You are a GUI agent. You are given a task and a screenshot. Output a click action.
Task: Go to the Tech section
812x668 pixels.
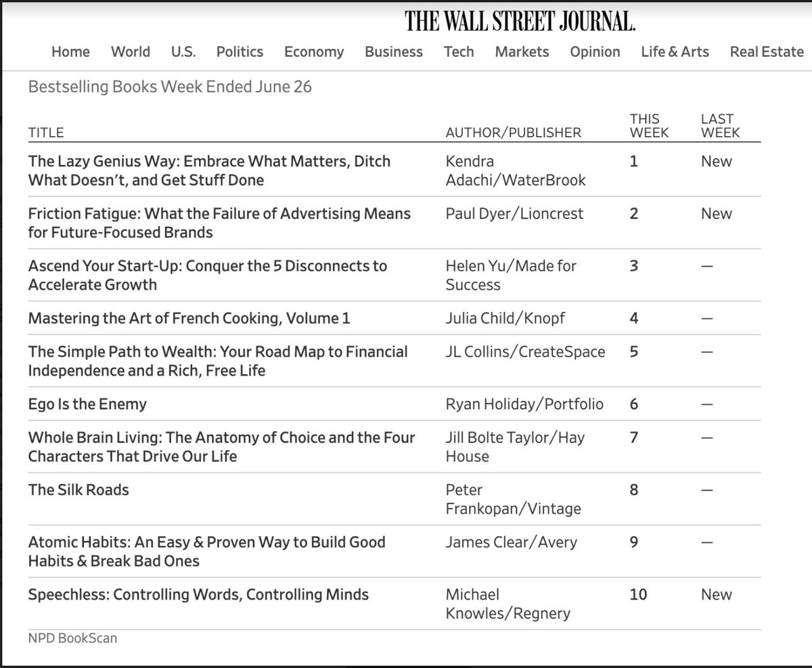point(459,52)
